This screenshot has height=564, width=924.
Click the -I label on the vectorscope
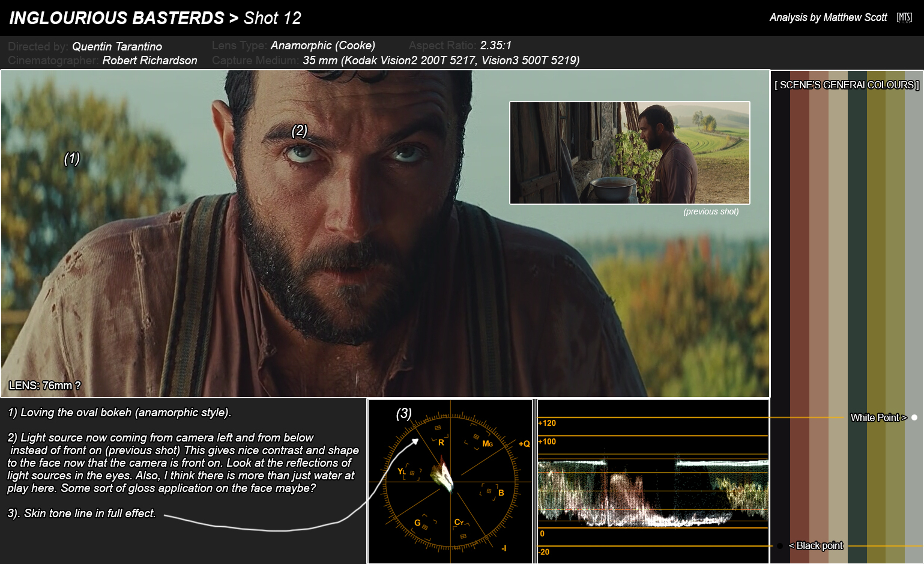click(x=504, y=548)
